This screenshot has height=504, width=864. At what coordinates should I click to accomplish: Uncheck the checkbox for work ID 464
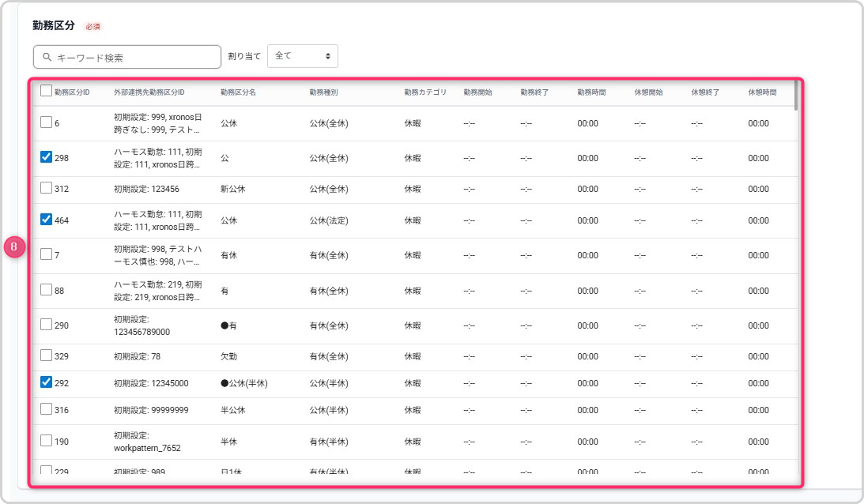46,220
